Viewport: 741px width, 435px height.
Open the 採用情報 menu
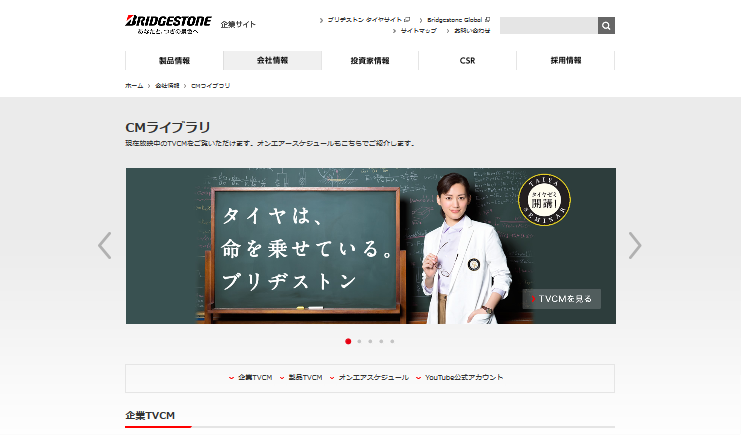(566, 61)
